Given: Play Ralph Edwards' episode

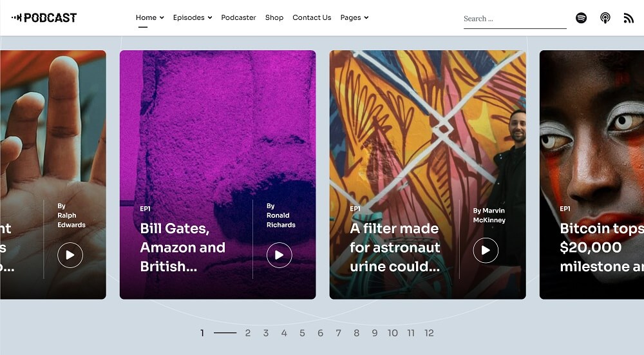Looking at the screenshot, I should pos(70,255).
